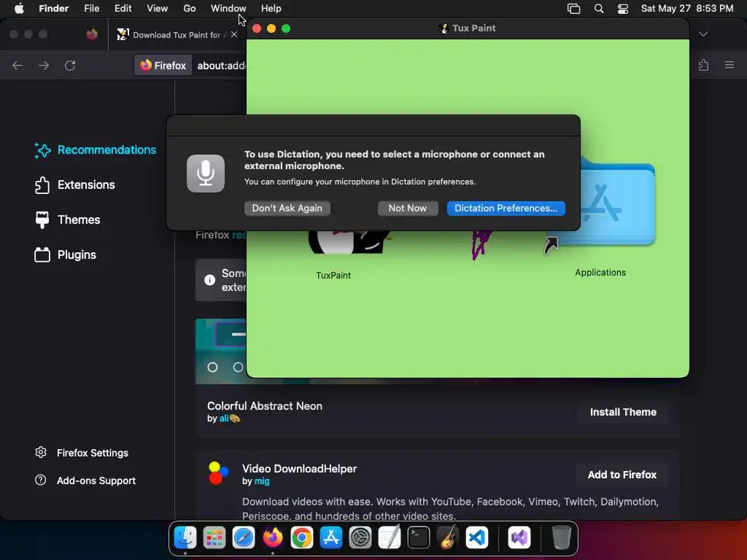
Task: Select the Download Tux Paint browser tab
Action: tap(177, 34)
